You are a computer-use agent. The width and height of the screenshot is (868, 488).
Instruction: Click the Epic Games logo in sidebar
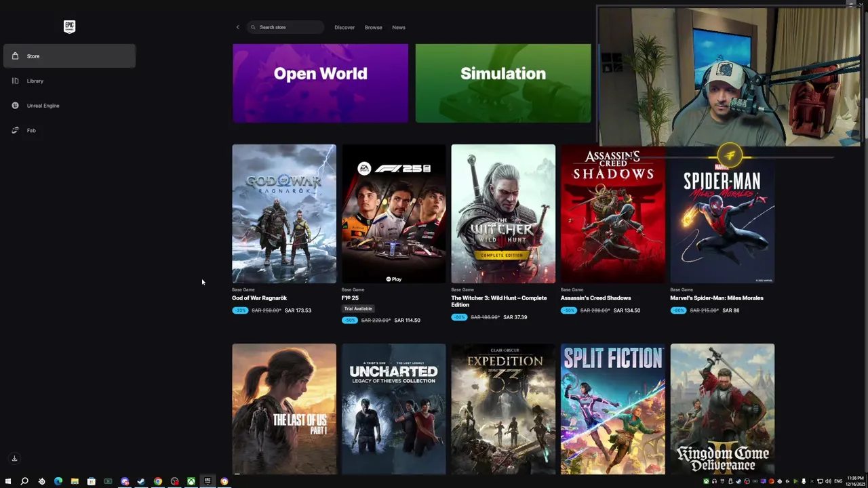click(69, 27)
